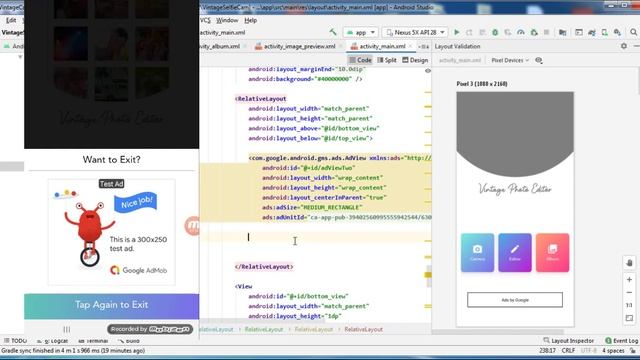This screenshot has width=640, height=360.
Task: Close the activity_image_preview.xml tab
Action: click(x=341, y=46)
